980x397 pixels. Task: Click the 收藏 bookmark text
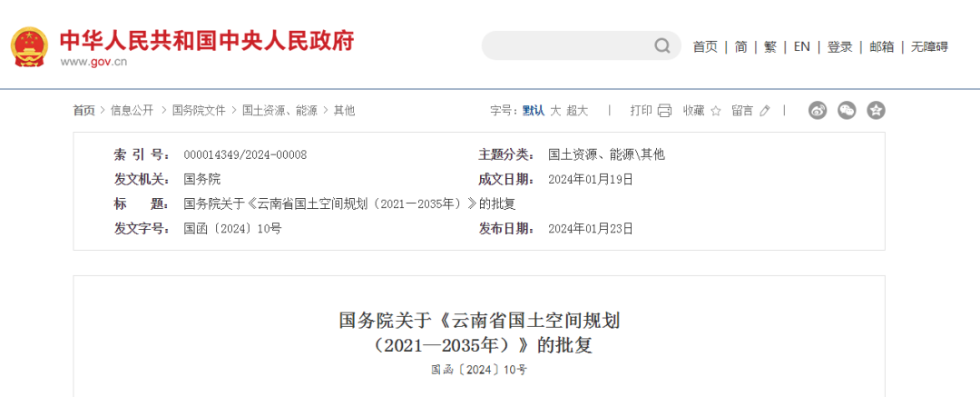click(x=694, y=111)
